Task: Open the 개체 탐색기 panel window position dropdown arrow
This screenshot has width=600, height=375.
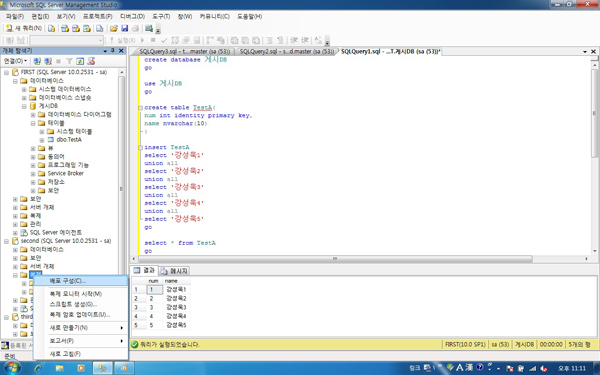Action: click(105, 51)
